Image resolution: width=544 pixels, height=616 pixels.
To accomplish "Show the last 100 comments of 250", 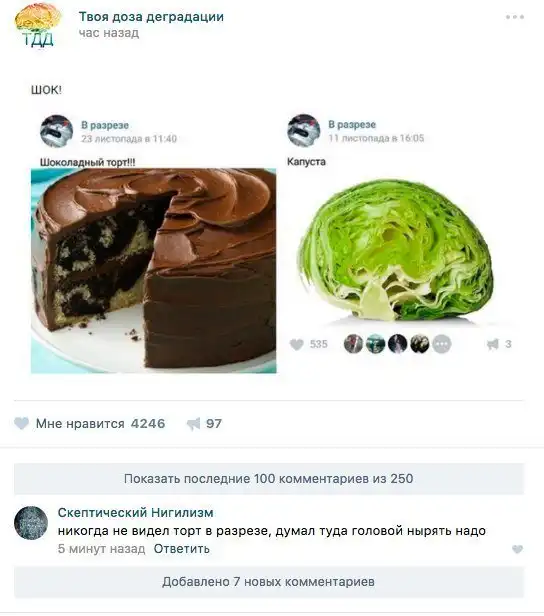I will (269, 478).
